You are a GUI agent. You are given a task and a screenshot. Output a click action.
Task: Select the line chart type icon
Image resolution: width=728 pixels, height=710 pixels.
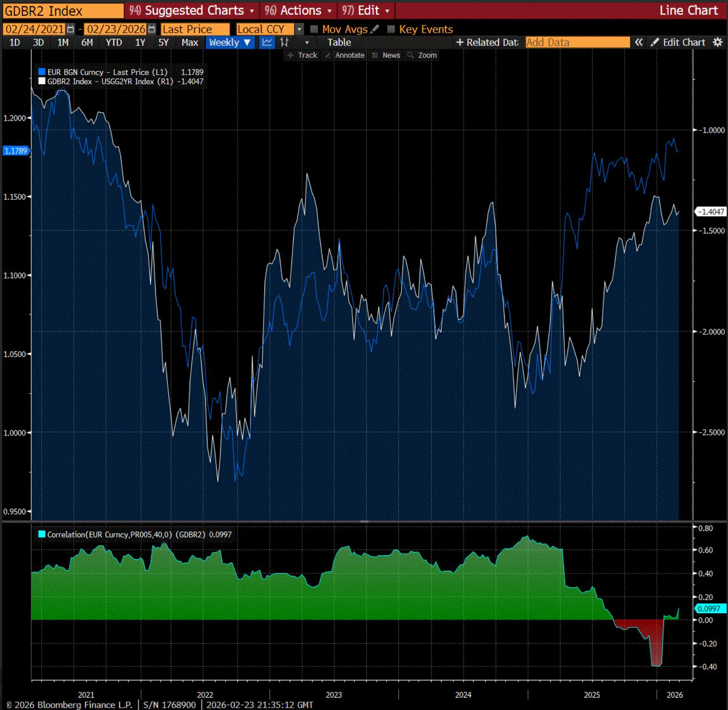[x=267, y=42]
